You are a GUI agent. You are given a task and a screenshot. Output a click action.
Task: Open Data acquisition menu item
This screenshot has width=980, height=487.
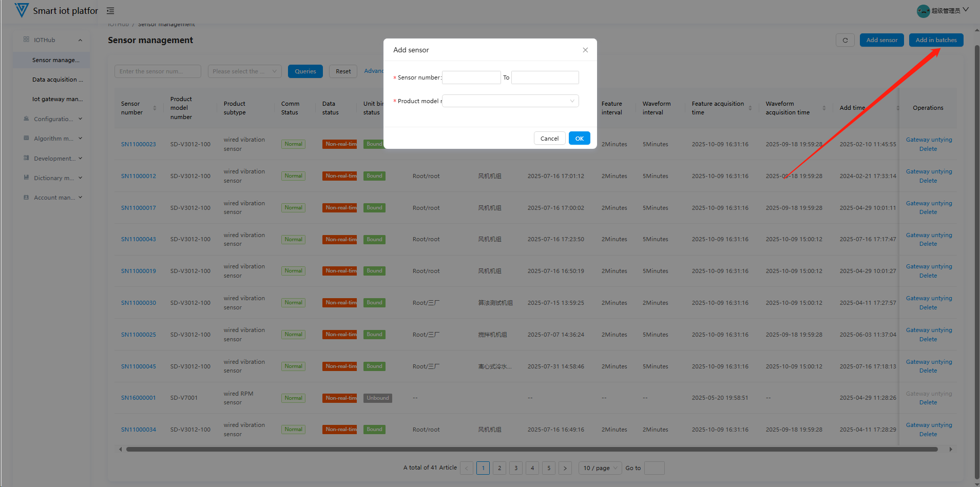51,80
